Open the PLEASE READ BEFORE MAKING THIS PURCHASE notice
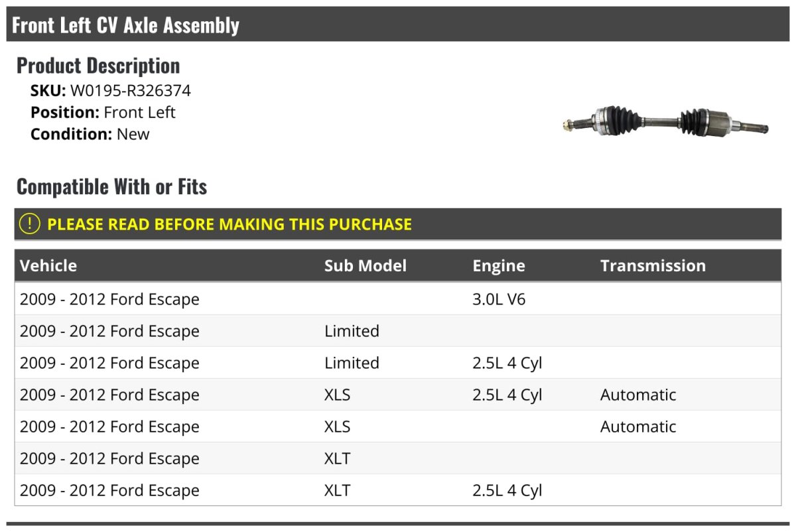The image size is (796, 532). coord(229,224)
